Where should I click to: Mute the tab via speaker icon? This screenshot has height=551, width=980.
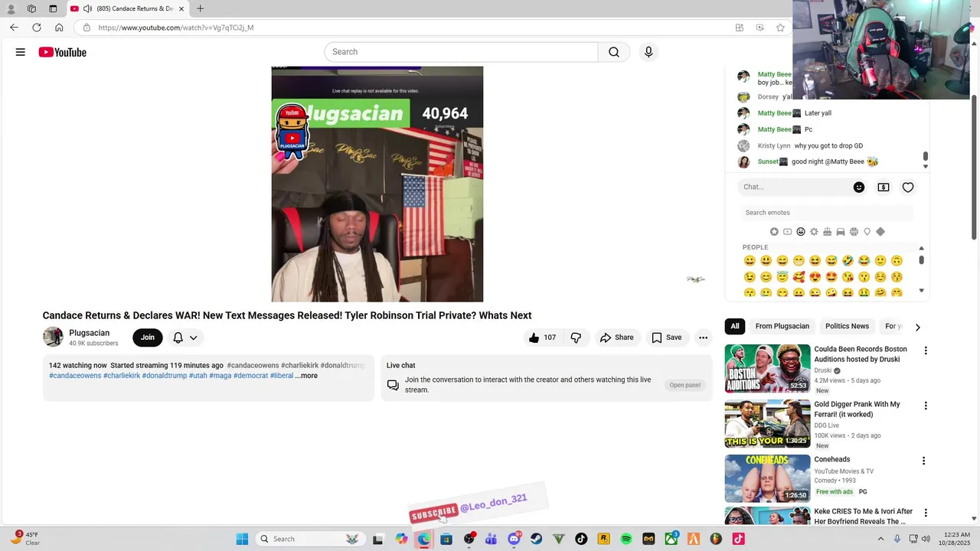tap(87, 8)
